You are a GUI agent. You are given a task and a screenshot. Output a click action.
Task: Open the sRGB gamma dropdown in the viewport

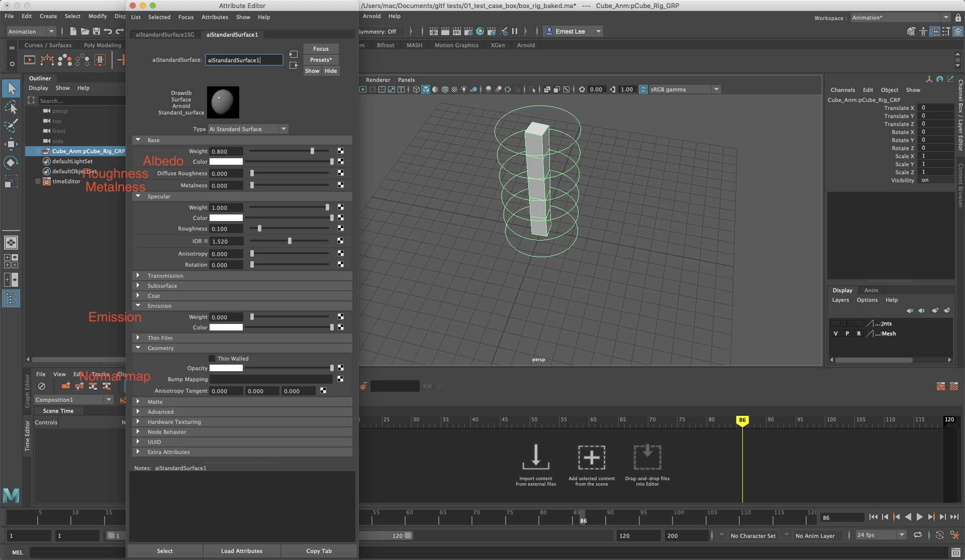tap(716, 89)
